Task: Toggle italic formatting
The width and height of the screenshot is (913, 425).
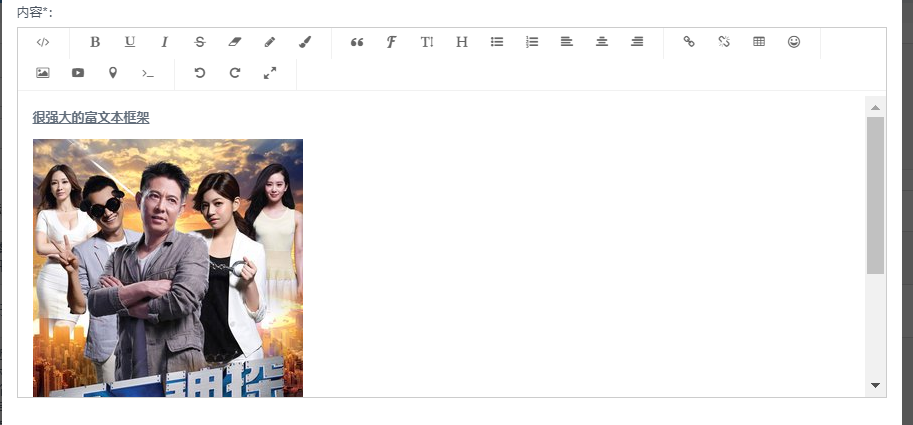Action: point(165,42)
